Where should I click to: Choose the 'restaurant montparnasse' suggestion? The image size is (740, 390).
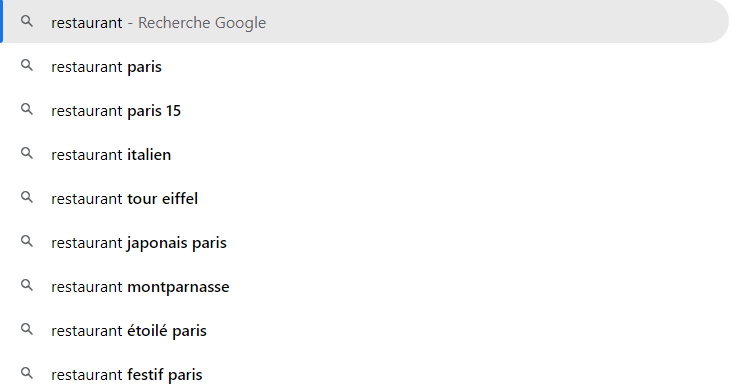pyautogui.click(x=140, y=287)
